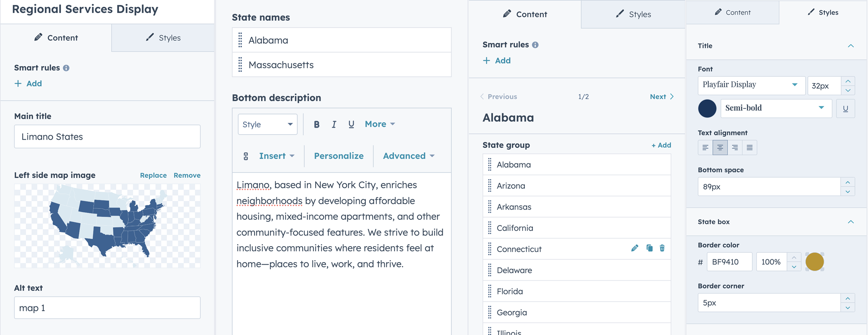This screenshot has width=868, height=335.
Task: Click the link icon next to Insert
Action: tap(246, 156)
